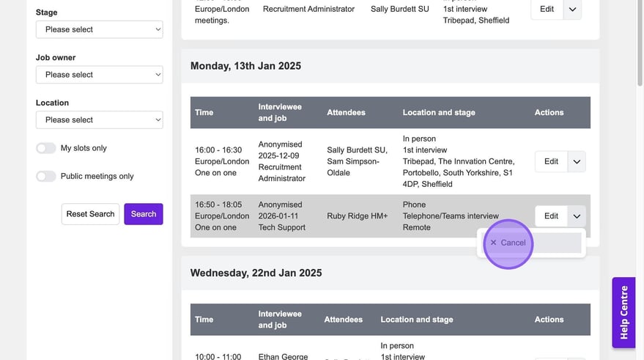Open the Help Centre side tab
The width and height of the screenshot is (644, 360).
click(x=623, y=312)
